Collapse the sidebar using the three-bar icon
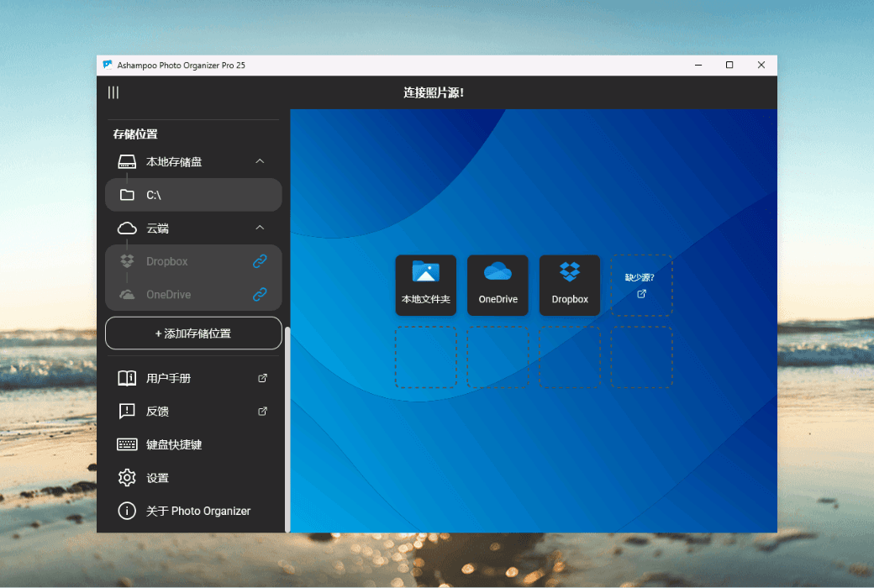The height and width of the screenshot is (588, 874). (x=113, y=92)
